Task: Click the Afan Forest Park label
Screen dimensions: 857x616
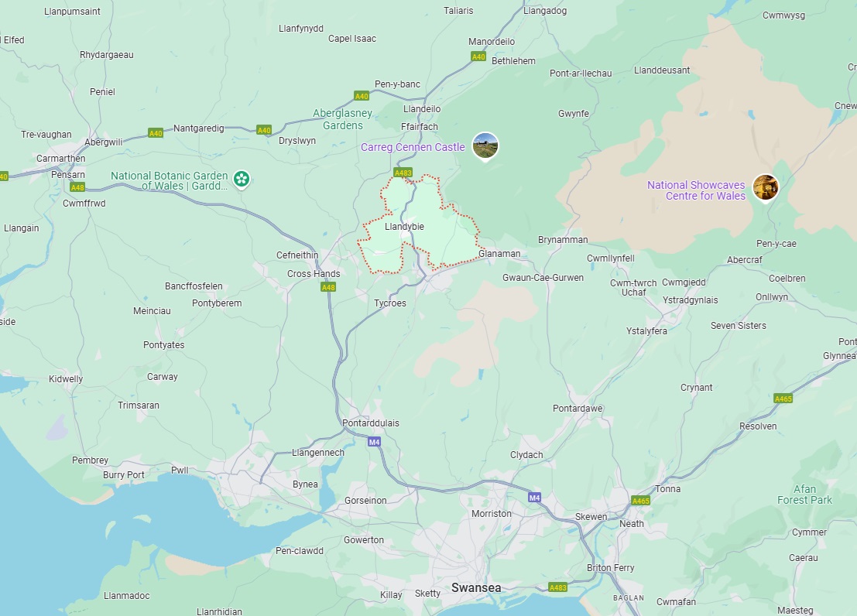Action: (804, 495)
